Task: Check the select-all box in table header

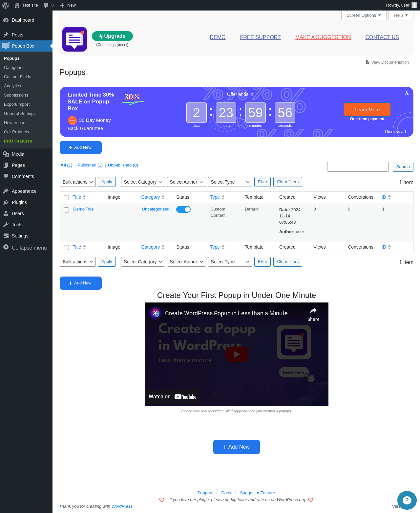Action: pyautogui.click(x=66, y=198)
